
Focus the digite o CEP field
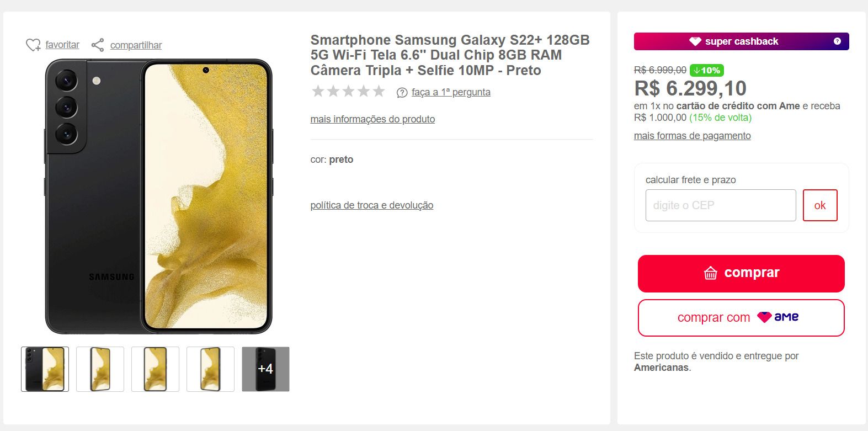721,205
